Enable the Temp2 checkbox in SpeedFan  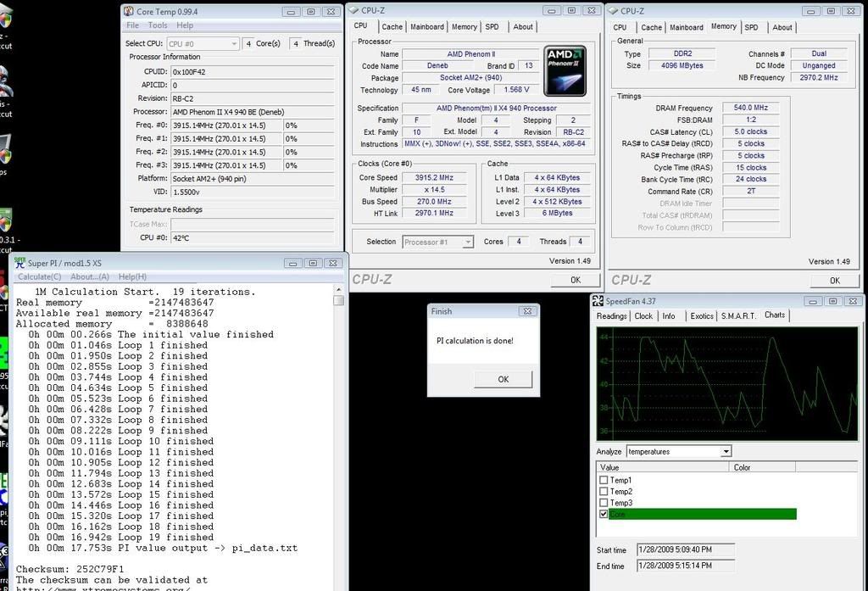[x=604, y=491]
